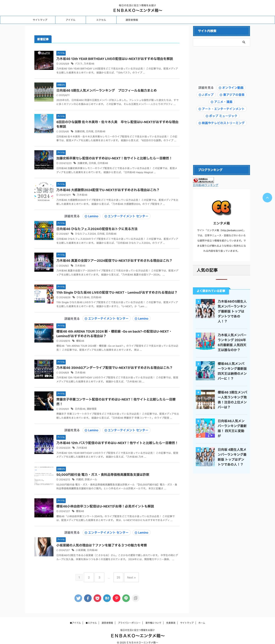Viewport: 275px width, 644px height.
Task: Open the オンライン動画 ad link
Action: point(231,88)
